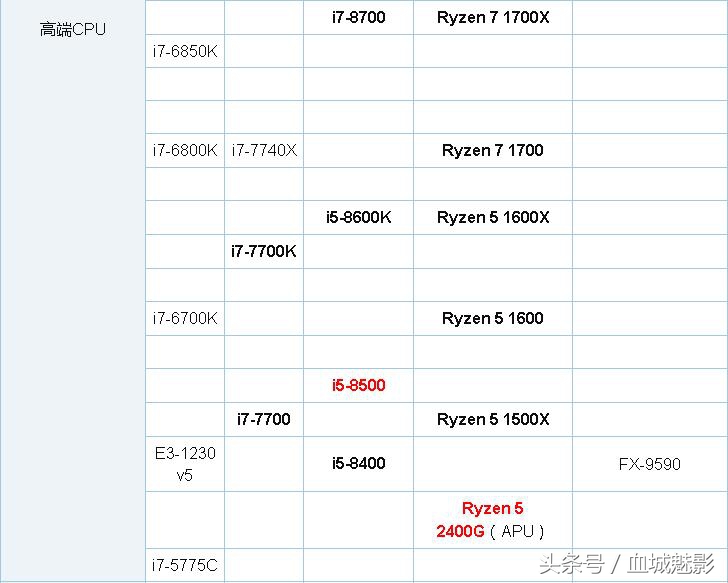Select the i7-5775C cell

click(x=185, y=565)
